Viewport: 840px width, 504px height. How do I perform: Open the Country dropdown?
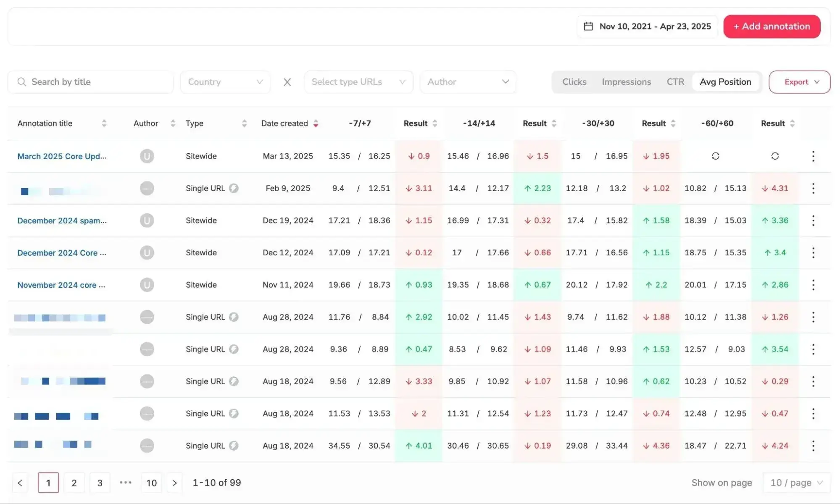pos(225,81)
